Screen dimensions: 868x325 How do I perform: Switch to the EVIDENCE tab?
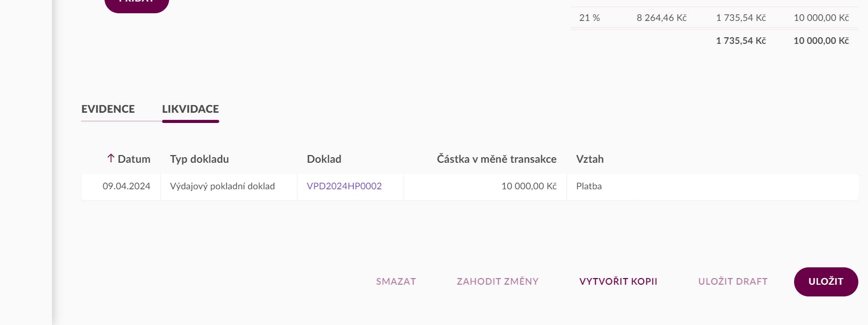tap(108, 109)
